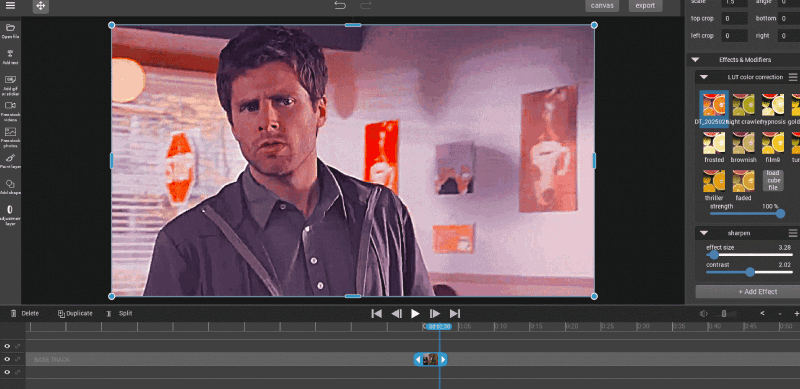Click top-left corner handle of video
800x389 pixels.
[x=111, y=25]
